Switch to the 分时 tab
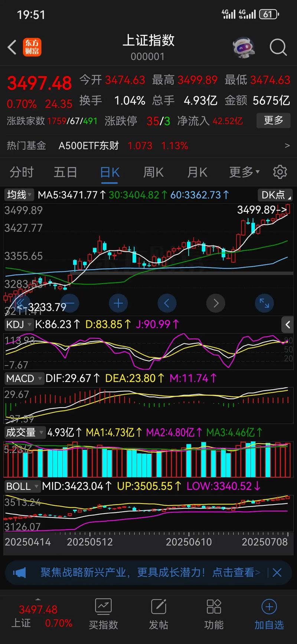The image size is (297, 644). pyautogui.click(x=22, y=172)
